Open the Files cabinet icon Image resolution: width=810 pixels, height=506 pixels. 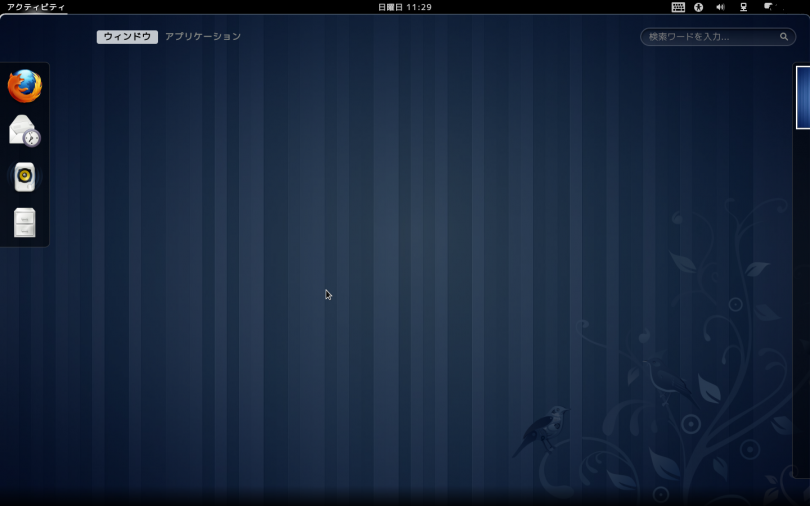point(25,222)
